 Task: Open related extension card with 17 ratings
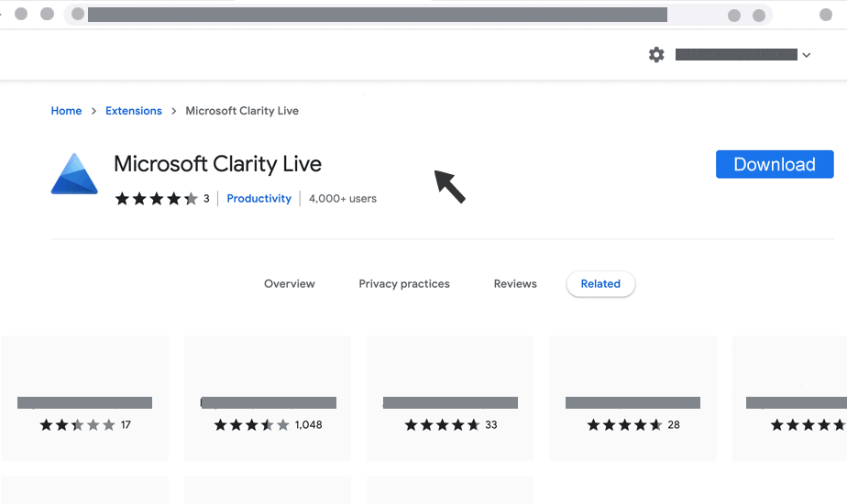pyautogui.click(x=85, y=398)
